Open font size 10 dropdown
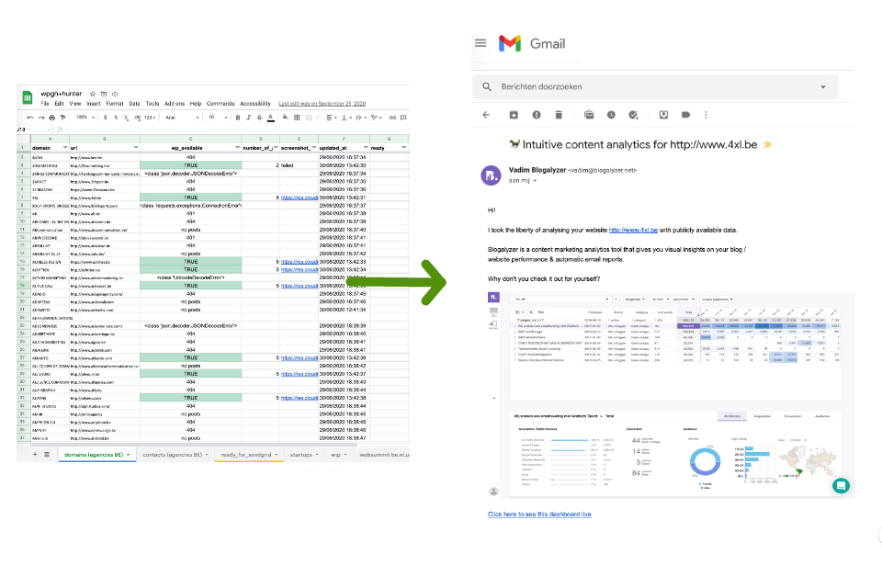The width and height of the screenshot is (882, 588). (x=219, y=118)
